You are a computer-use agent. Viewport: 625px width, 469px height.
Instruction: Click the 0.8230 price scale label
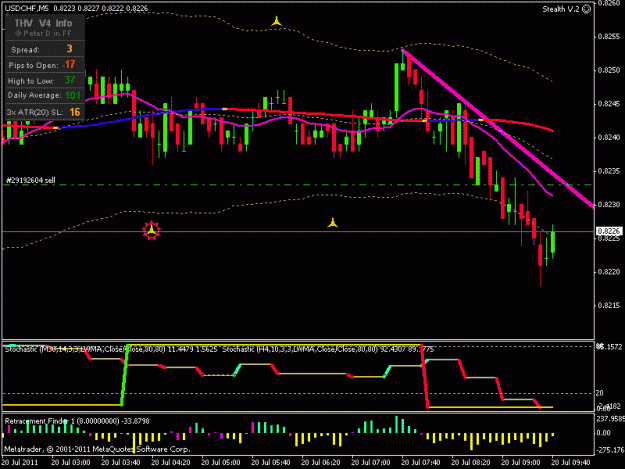click(609, 204)
